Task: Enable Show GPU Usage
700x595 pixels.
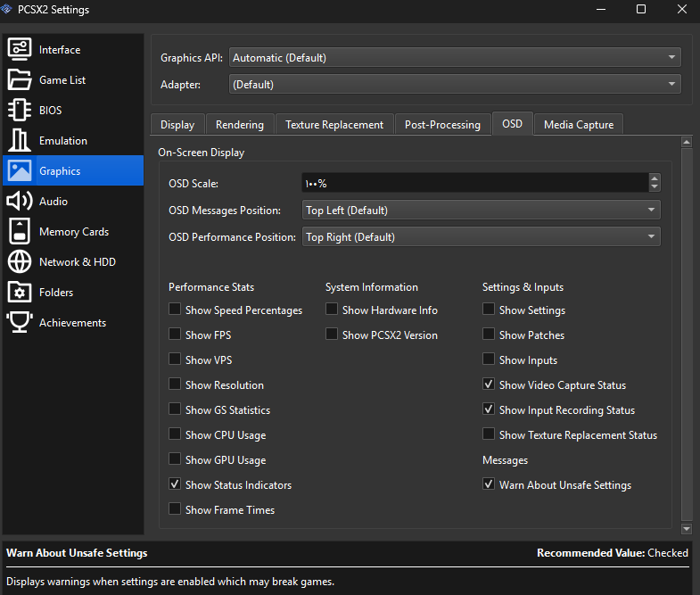Action: point(175,459)
